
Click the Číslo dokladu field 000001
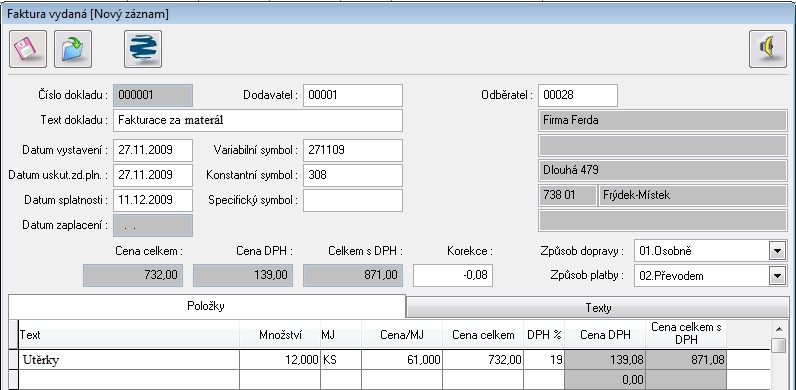tap(153, 95)
